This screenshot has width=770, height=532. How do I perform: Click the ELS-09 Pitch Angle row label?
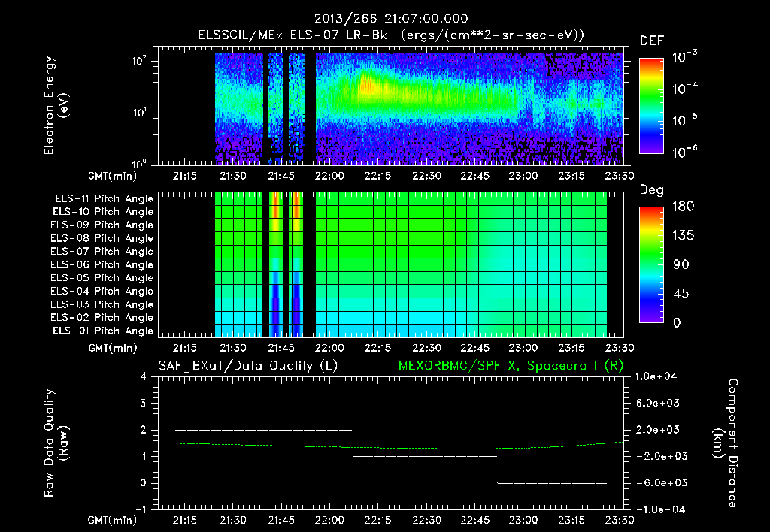pyautogui.click(x=102, y=225)
